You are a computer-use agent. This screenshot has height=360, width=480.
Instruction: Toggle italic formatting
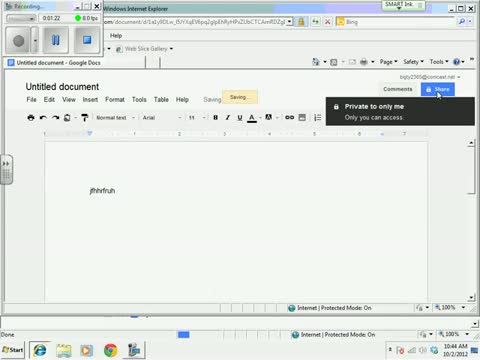pos(228,117)
